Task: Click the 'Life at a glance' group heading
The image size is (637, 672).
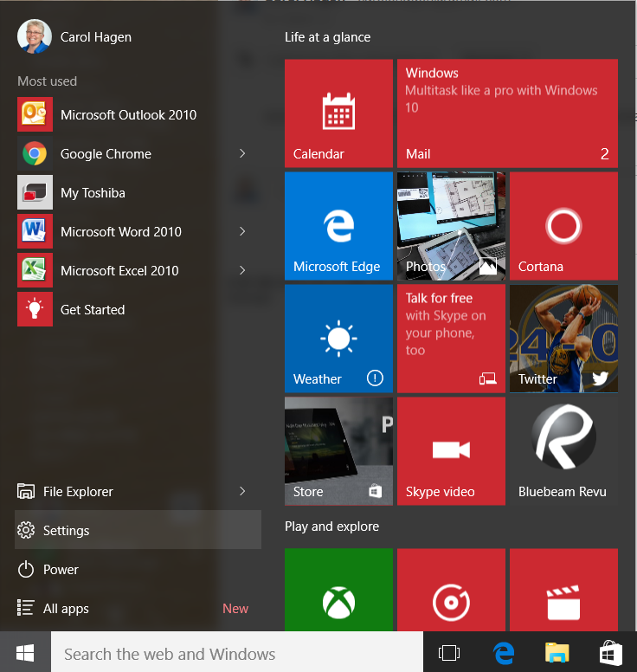Action: pyautogui.click(x=328, y=37)
